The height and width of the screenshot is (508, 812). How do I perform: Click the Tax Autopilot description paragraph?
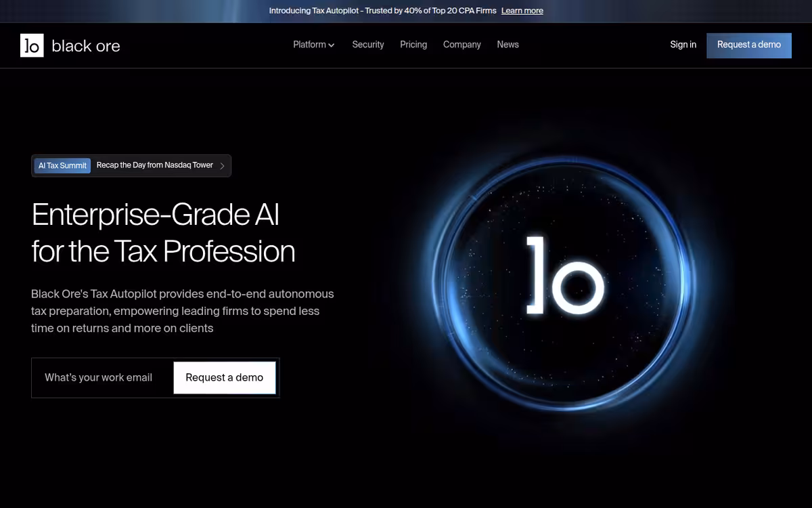183,311
